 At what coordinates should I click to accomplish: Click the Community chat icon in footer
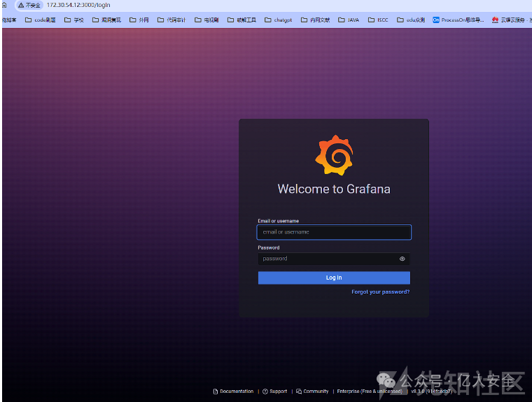(299, 392)
